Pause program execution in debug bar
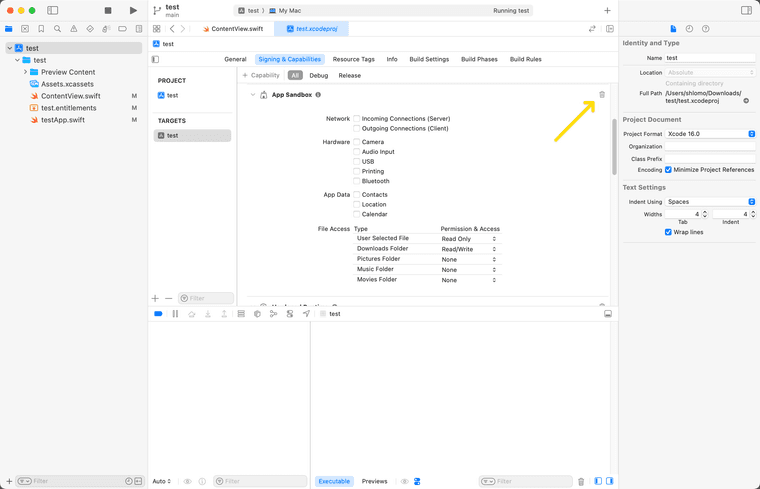 tap(175, 314)
